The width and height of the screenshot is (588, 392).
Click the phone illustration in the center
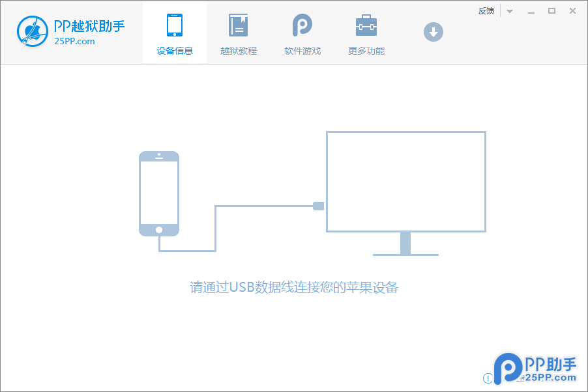(159, 194)
